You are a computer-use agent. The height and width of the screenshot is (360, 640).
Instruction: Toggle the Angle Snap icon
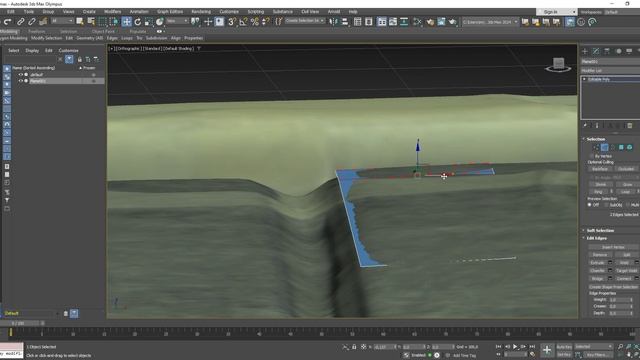[x=243, y=22]
